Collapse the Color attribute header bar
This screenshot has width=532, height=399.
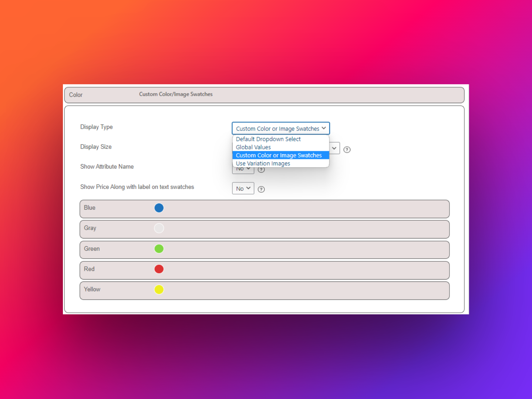[264, 95]
